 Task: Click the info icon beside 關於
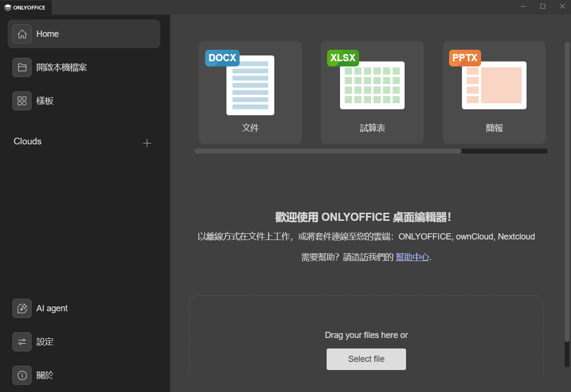[22, 375]
